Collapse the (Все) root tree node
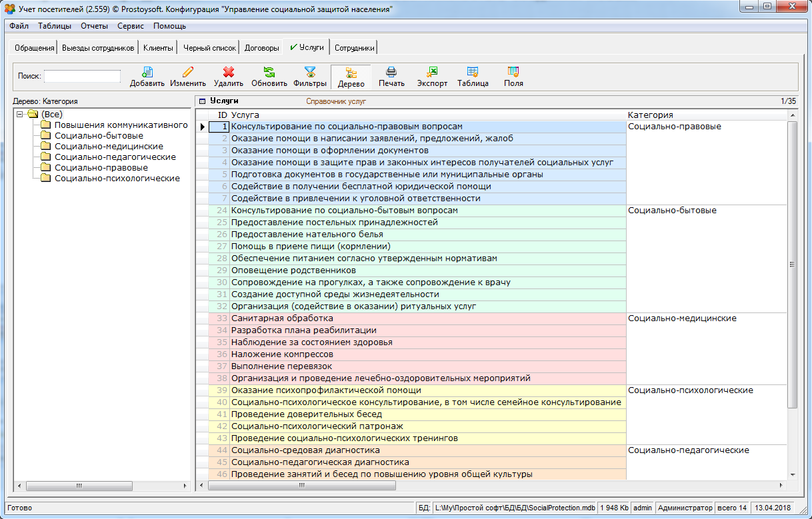This screenshot has height=519, width=812. pos(20,115)
